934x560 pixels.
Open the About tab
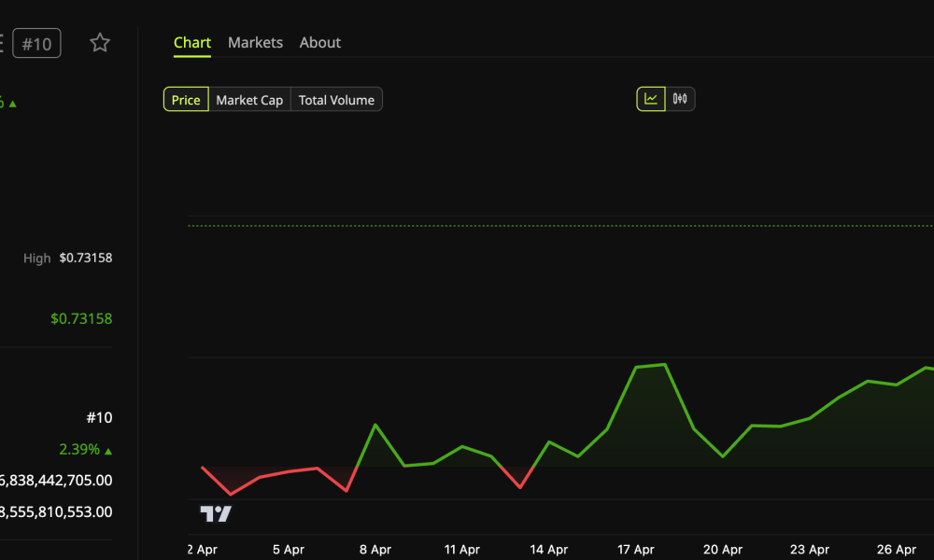click(x=319, y=43)
